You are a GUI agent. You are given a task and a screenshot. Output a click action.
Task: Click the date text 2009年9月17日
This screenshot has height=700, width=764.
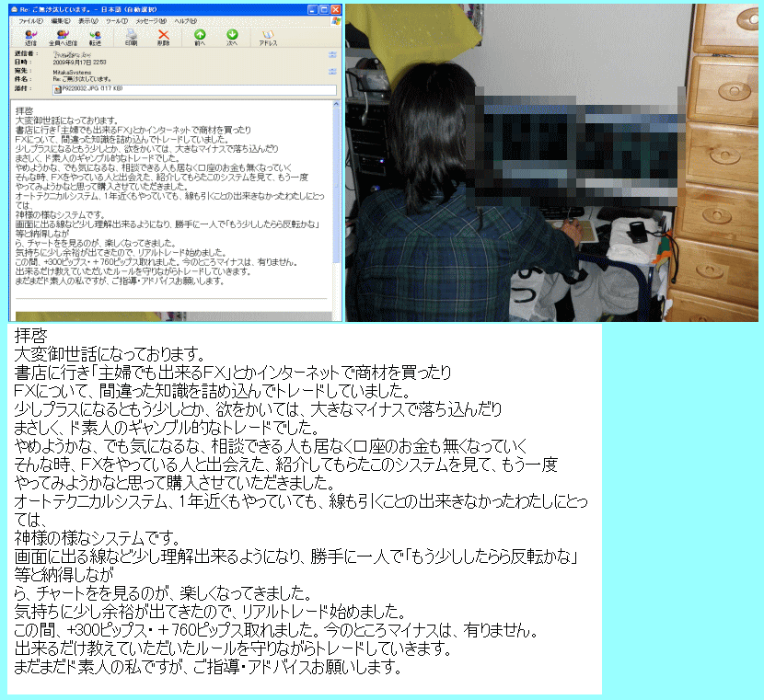tap(72, 63)
